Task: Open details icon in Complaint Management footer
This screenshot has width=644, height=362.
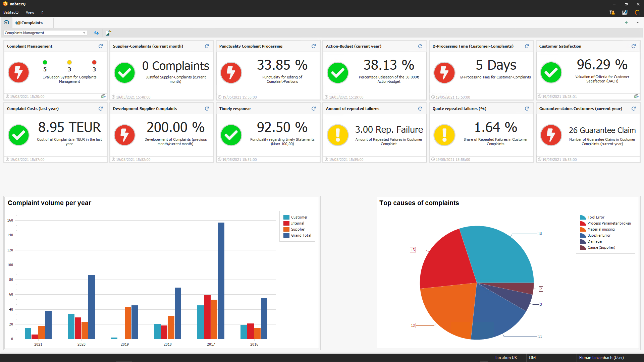Action: (103, 96)
